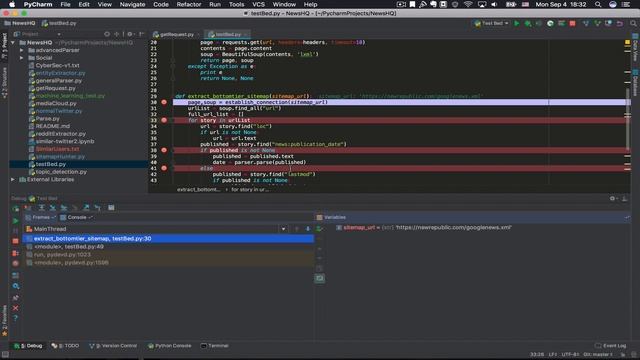640x360 pixels.
Task: Open the TODO tool window
Action: [65, 346]
